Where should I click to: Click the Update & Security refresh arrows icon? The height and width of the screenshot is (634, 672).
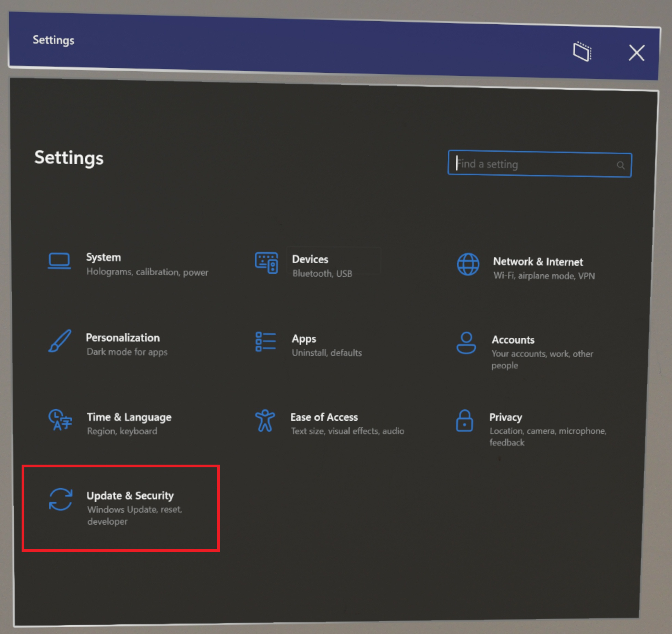[x=60, y=500]
